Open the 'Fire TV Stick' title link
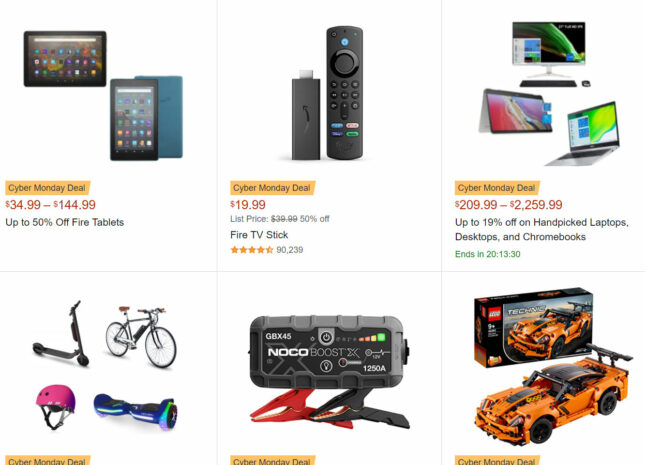Image resolution: width=645 pixels, height=465 pixels. (x=259, y=235)
